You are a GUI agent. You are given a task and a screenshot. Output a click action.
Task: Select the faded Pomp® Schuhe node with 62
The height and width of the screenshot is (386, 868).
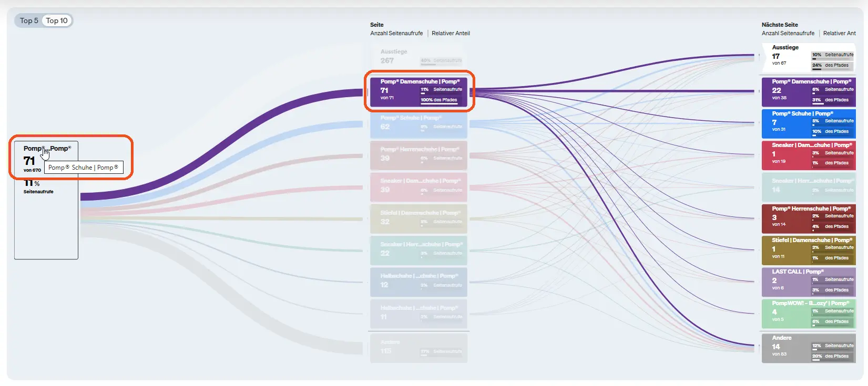[418, 123]
